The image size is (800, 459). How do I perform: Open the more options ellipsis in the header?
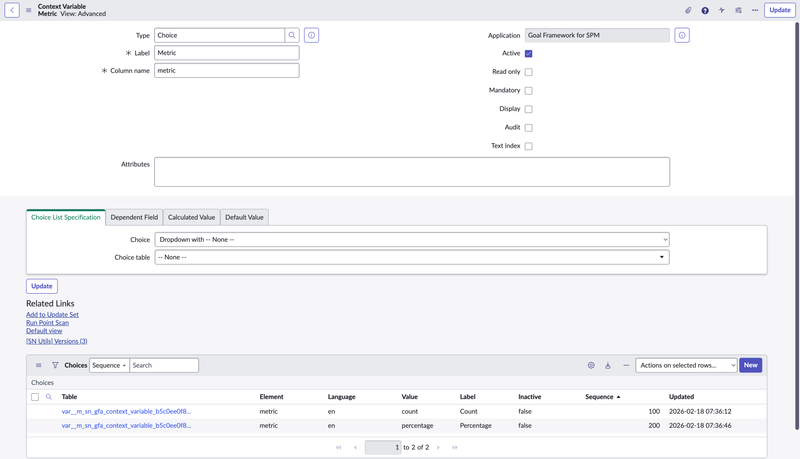pos(755,10)
